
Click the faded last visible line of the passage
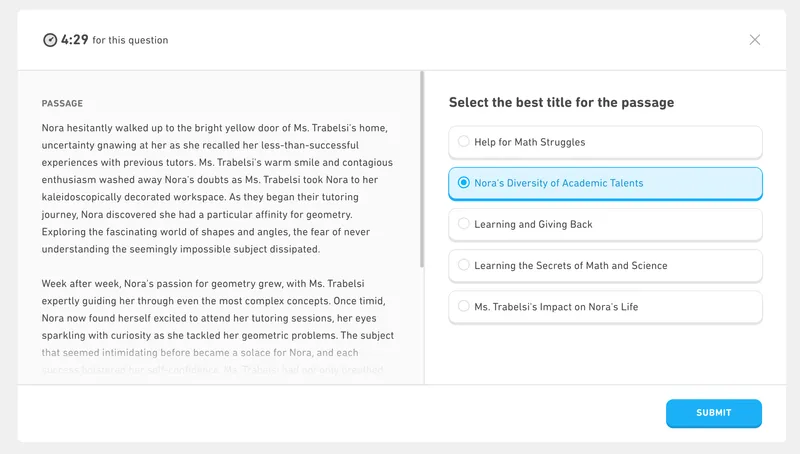pyautogui.click(x=217, y=371)
